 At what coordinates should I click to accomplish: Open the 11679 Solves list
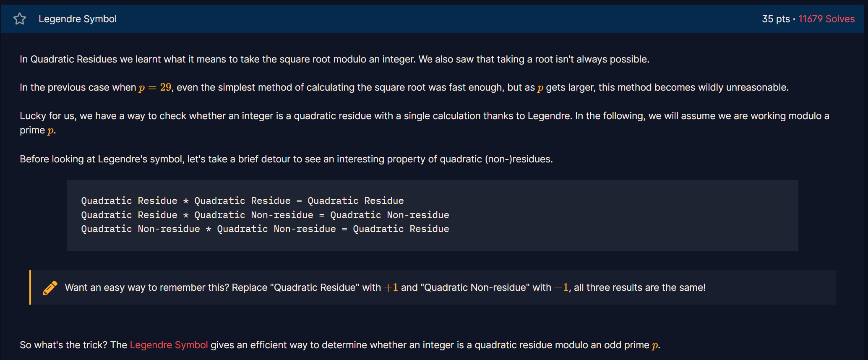point(826,19)
